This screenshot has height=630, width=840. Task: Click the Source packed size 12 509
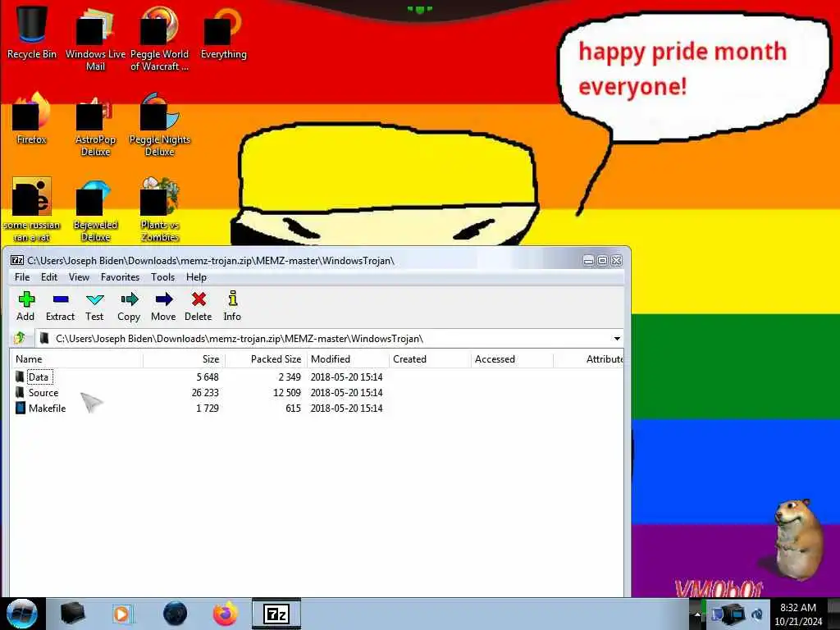[x=287, y=393]
